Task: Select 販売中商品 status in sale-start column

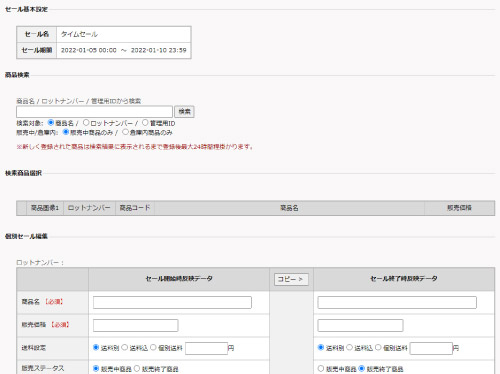Action: click(x=96, y=368)
